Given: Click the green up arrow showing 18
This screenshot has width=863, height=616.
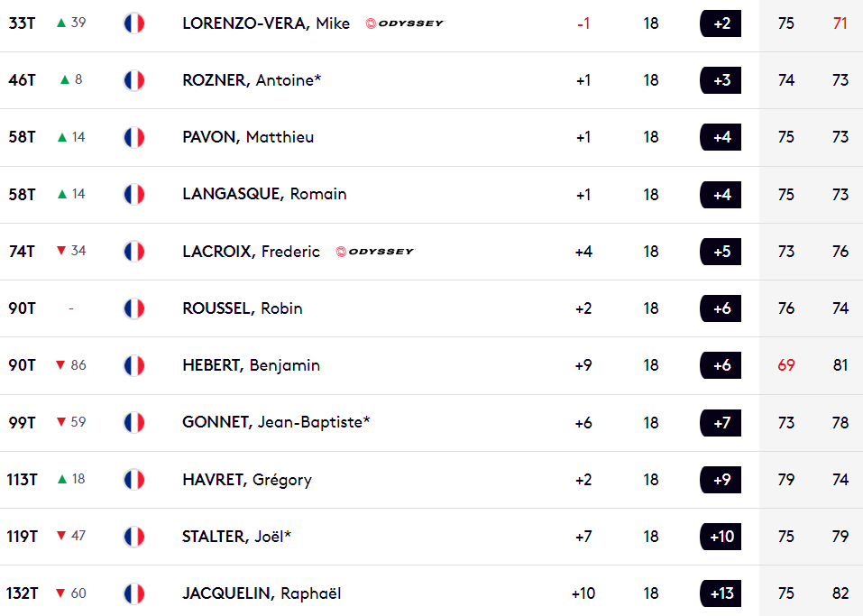Looking at the screenshot, I should [x=62, y=479].
